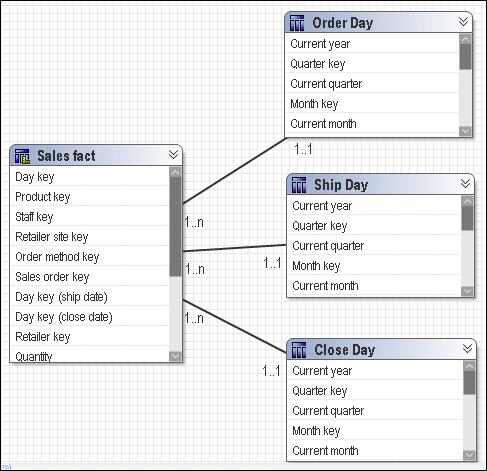Click the Sales fact table icon

coord(22,156)
